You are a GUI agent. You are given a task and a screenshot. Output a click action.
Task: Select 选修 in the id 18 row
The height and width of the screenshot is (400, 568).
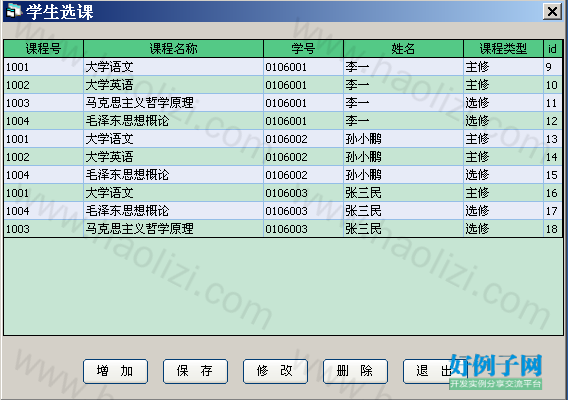(504, 229)
